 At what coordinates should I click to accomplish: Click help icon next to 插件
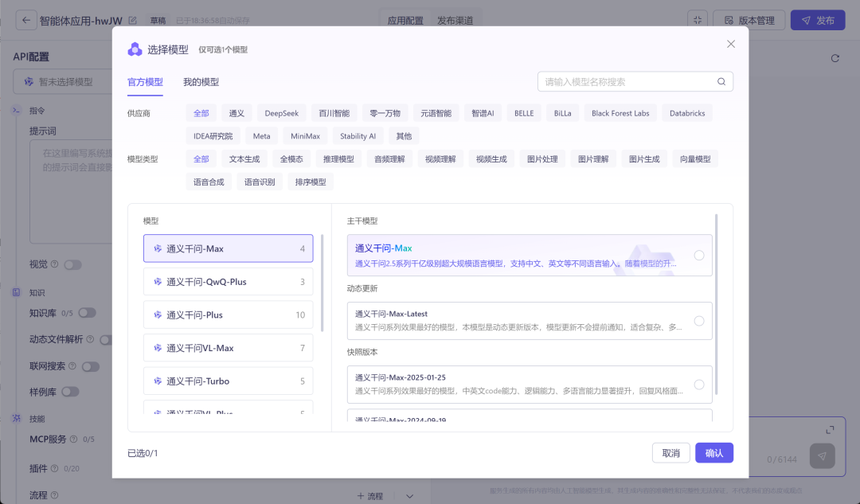54,468
